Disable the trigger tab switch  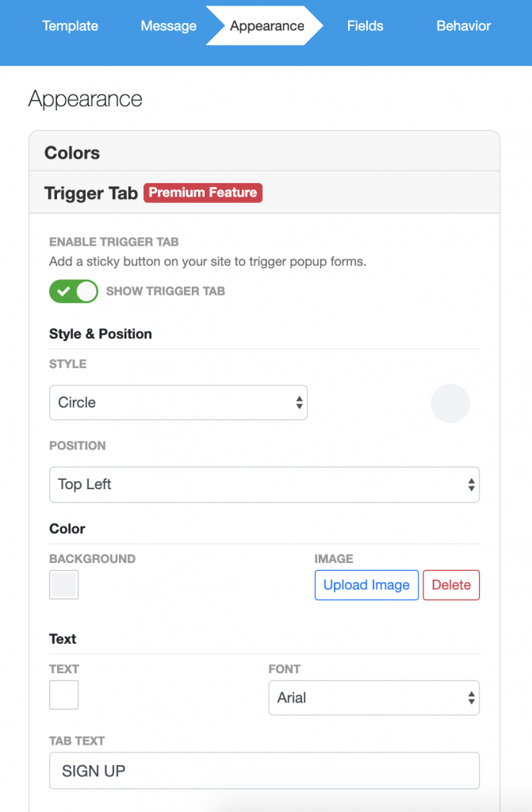[x=74, y=291]
